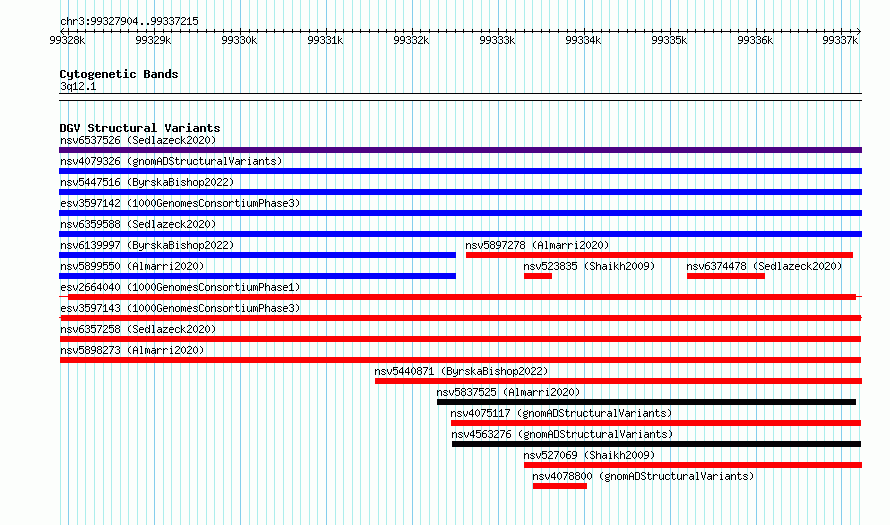Viewport: 890px width, 525px height.
Task: Click the red bar under nsv5897278
Action: point(660,255)
